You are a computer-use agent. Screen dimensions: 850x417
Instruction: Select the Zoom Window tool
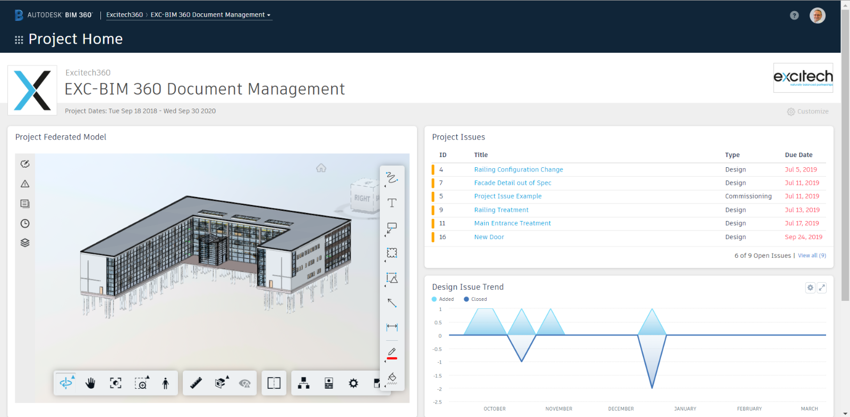(141, 383)
